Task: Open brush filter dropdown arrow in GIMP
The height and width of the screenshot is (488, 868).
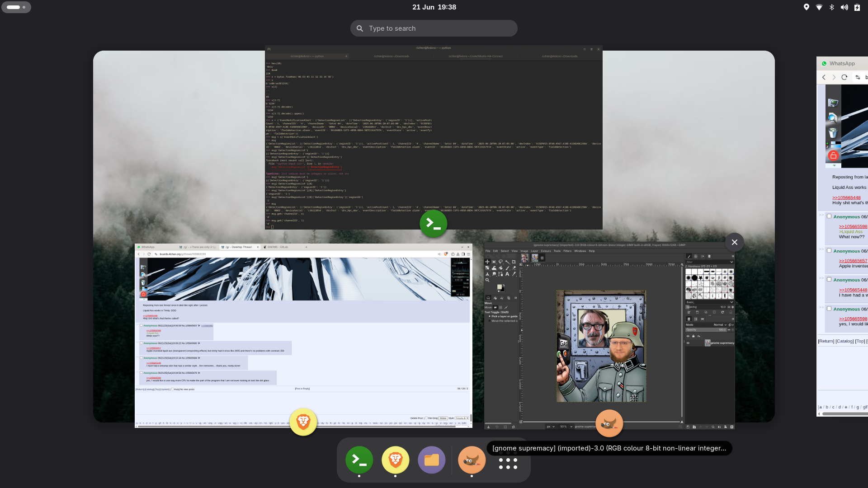Action: coord(731,262)
